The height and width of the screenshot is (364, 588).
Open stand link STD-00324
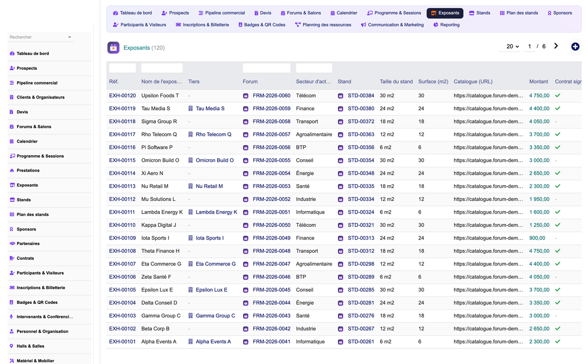click(361, 212)
